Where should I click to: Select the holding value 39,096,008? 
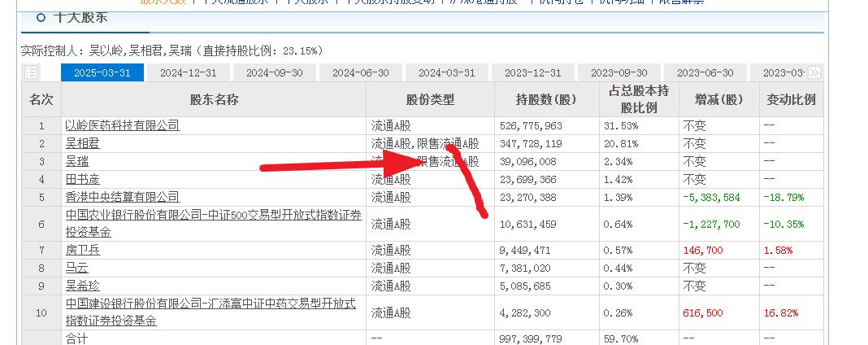pos(527,162)
